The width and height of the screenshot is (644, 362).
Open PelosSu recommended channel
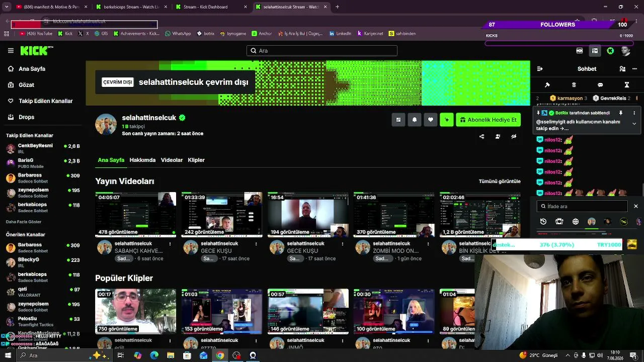(43, 321)
